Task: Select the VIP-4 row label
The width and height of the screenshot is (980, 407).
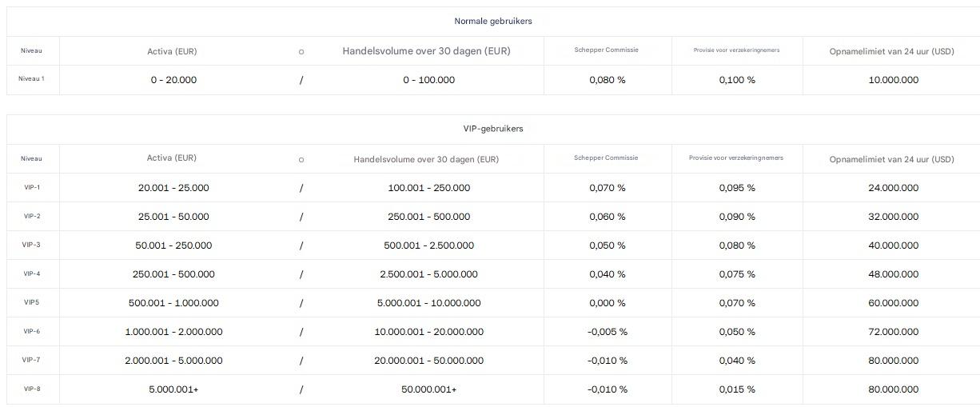Action: click(32, 274)
